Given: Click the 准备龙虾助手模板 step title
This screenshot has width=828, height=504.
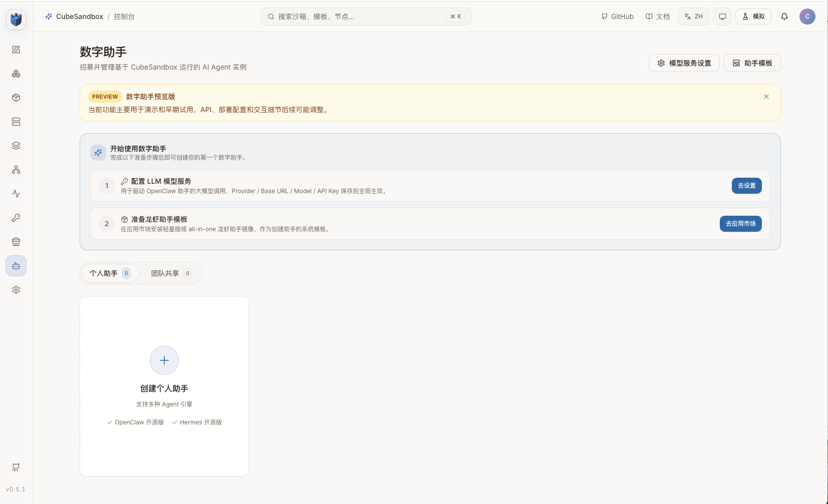Looking at the screenshot, I should 159,219.
